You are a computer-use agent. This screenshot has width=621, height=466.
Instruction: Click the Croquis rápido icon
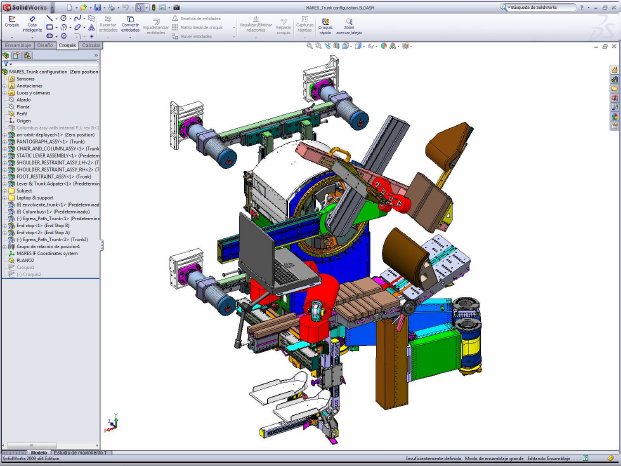click(x=325, y=25)
